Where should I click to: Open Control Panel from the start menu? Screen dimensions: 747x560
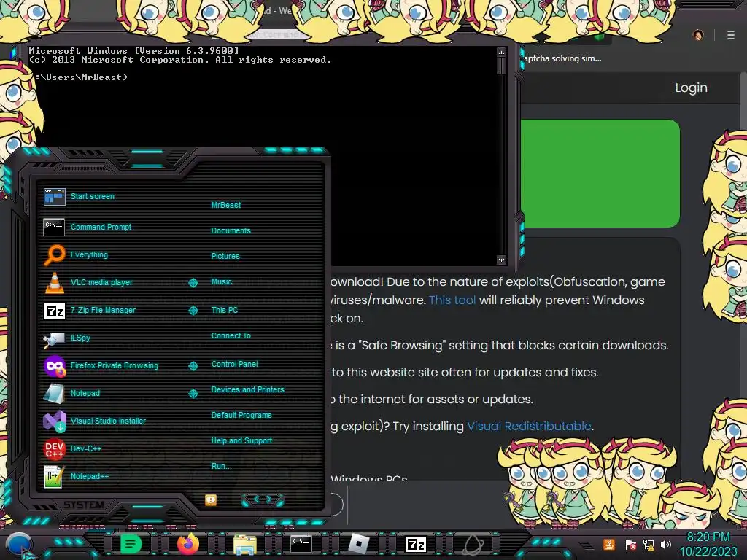[x=234, y=364]
